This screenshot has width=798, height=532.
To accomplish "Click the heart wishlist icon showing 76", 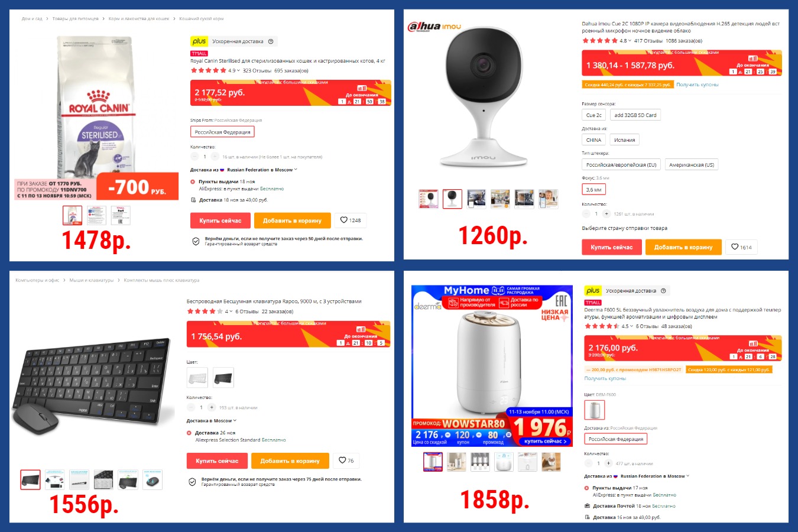I will click(342, 460).
